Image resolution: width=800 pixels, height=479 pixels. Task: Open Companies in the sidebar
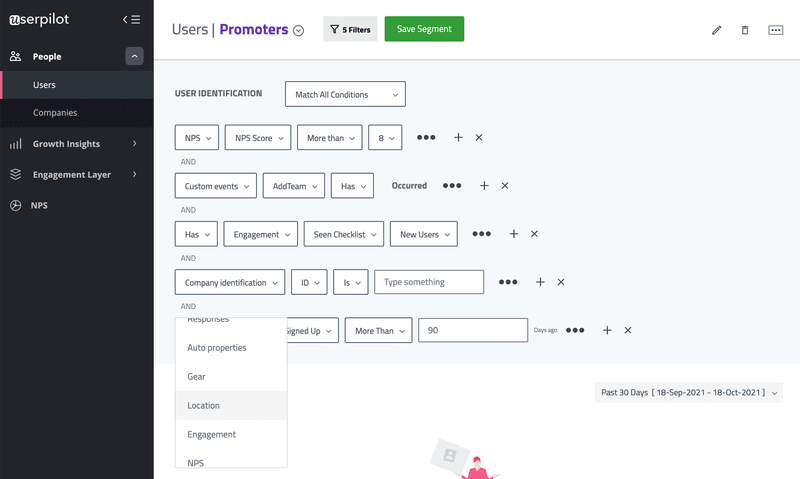tap(55, 113)
